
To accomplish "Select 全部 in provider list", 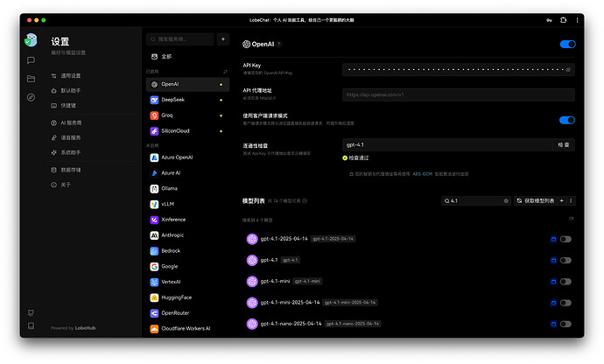I will (187, 57).
